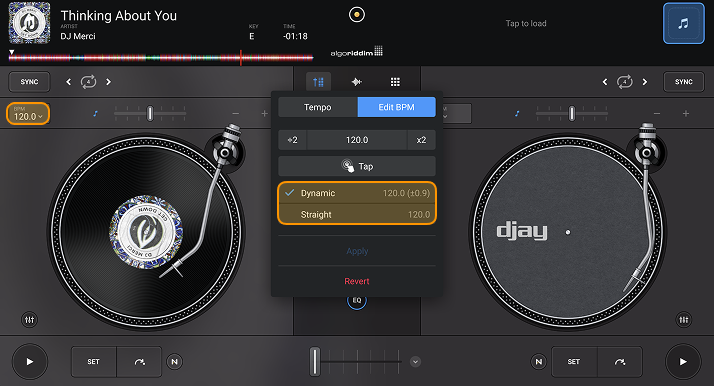714x386 pixels.
Task: Decrease right deck tempo with minus
Action: (657, 113)
